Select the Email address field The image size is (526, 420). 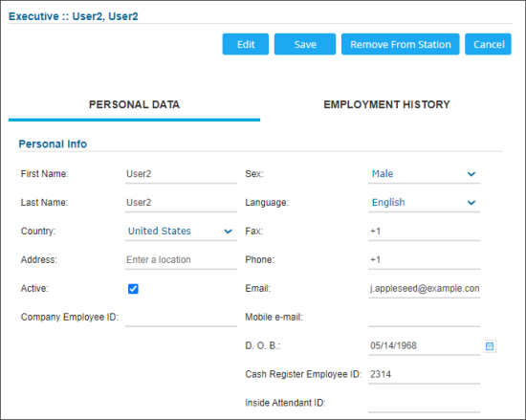click(x=424, y=289)
